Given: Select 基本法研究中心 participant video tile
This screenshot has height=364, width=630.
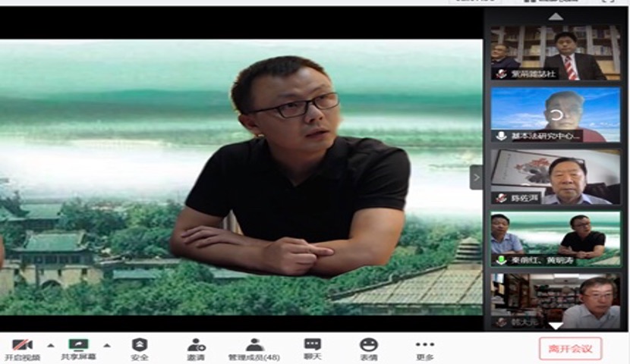Looking at the screenshot, I should click(555, 114).
